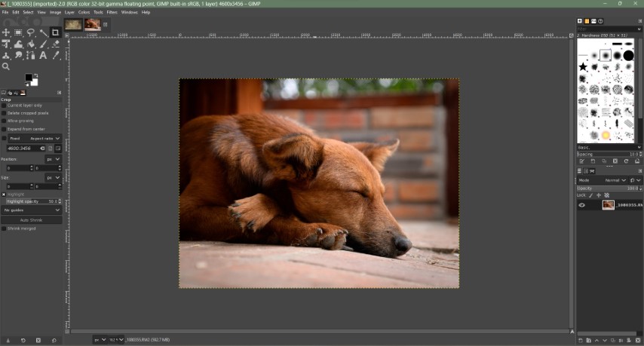Tick the Fixed aspect ratio checkbox
The height and width of the screenshot is (346, 644).
point(4,139)
